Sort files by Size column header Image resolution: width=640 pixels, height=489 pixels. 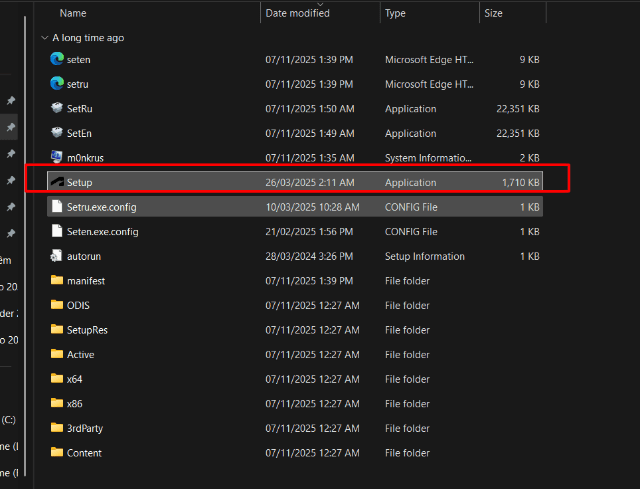(493, 14)
